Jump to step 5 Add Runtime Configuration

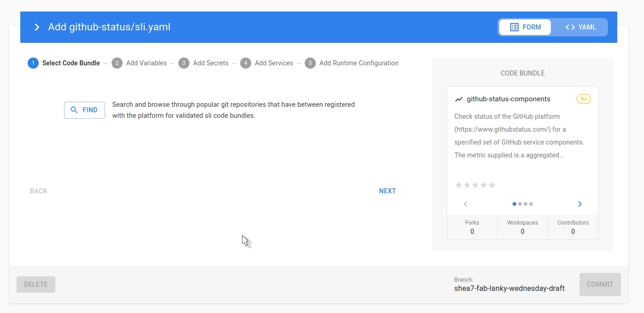352,63
